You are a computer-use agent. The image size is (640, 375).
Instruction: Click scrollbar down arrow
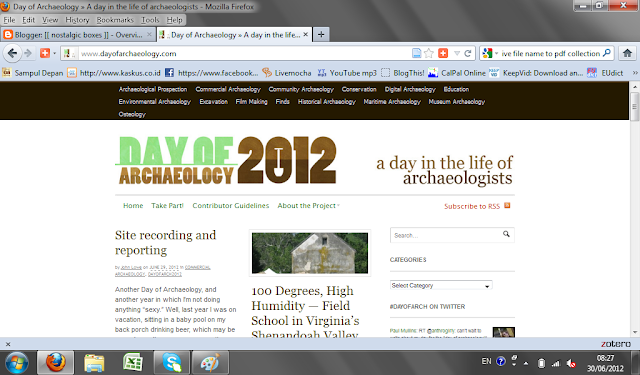(x=634, y=332)
